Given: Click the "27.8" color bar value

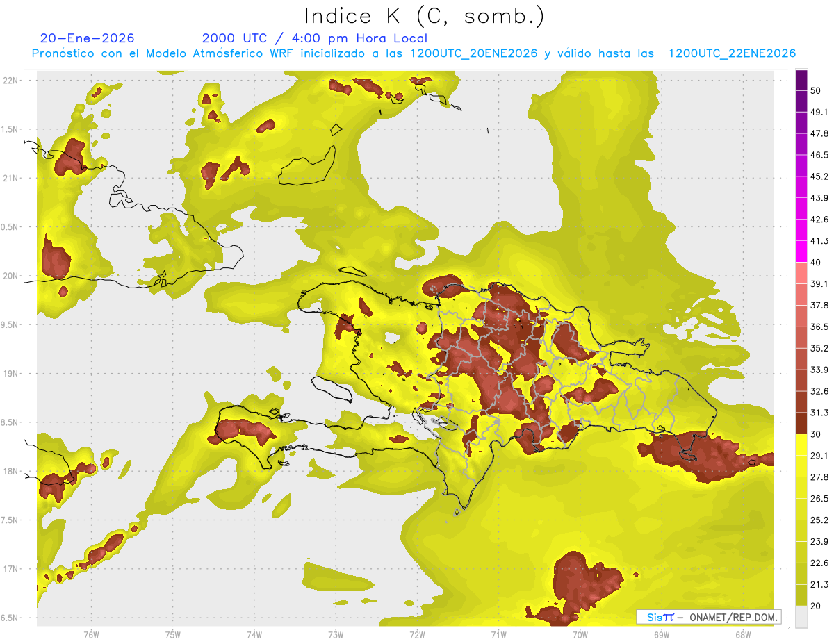Looking at the screenshot, I should click(819, 477).
